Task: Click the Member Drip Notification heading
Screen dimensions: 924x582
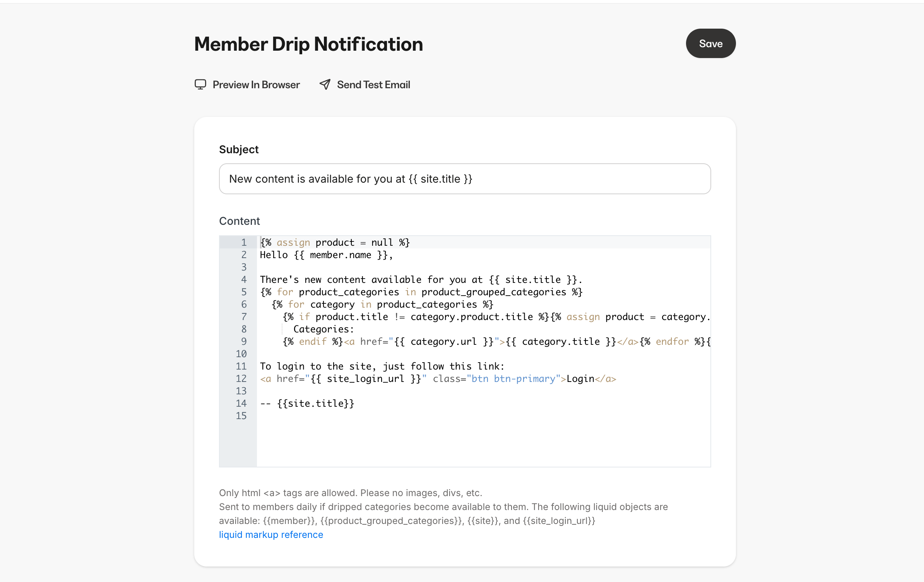Action: click(x=308, y=44)
